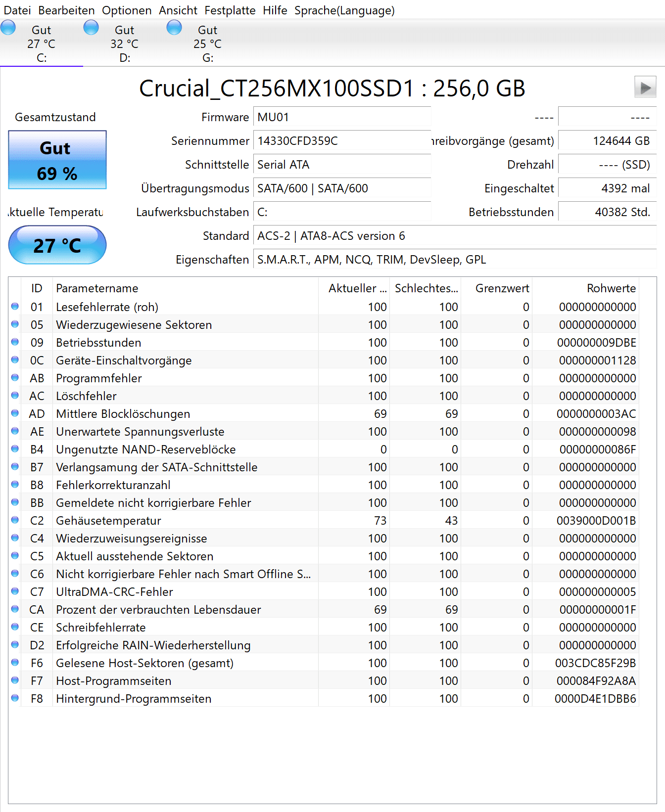Select row text Gehäusetemperatur
665x812 pixels.
(108, 521)
